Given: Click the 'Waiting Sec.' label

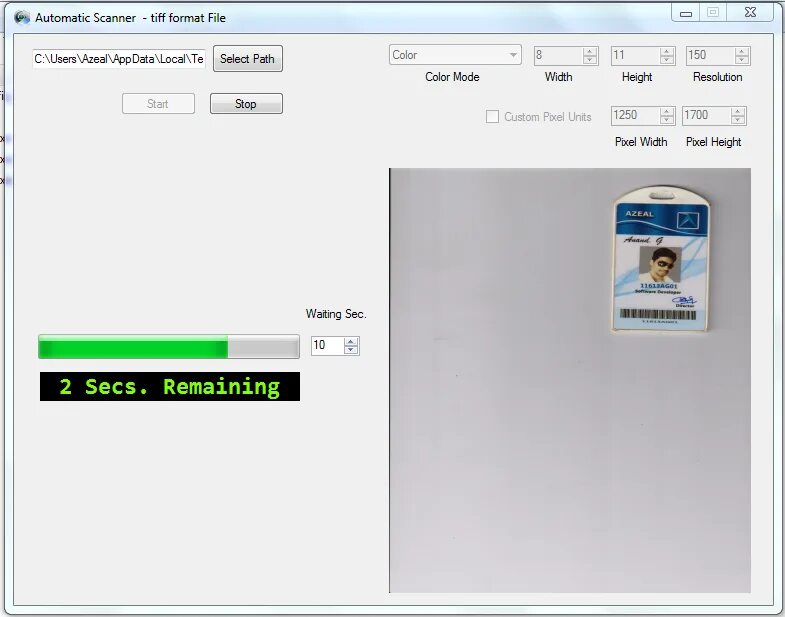Looking at the screenshot, I should coord(336,314).
